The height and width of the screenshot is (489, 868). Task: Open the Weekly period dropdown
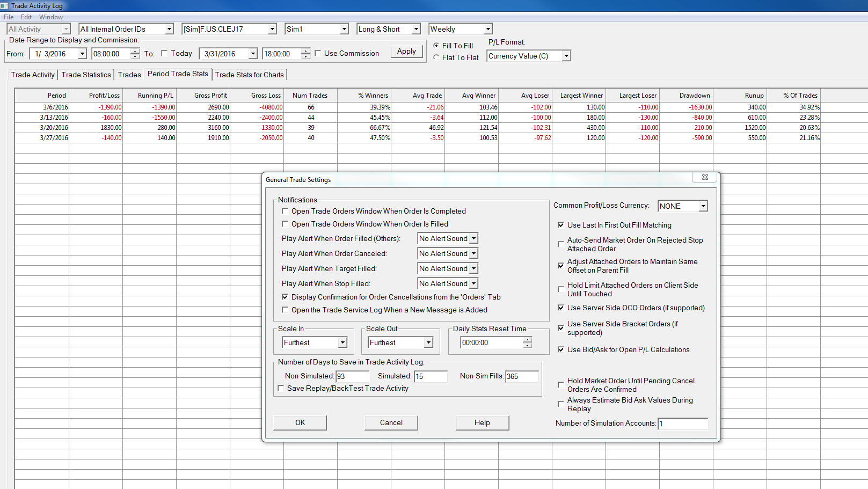click(487, 29)
